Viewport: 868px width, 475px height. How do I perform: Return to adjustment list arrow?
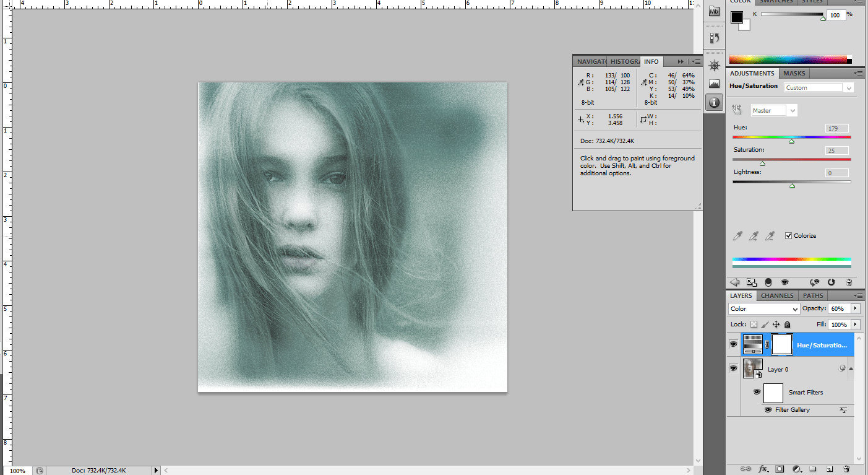coord(735,282)
